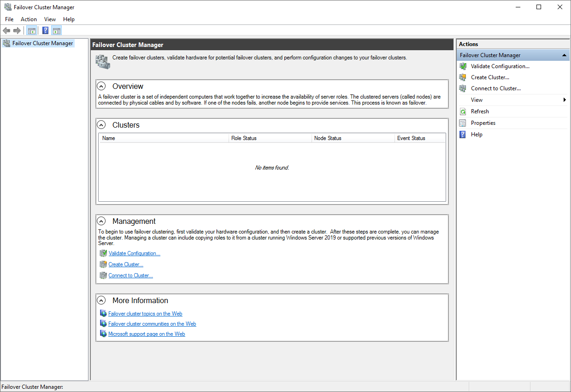Screen dimensions: 571x392
Task: Click the Help icon in Actions pane
Action: click(x=463, y=135)
